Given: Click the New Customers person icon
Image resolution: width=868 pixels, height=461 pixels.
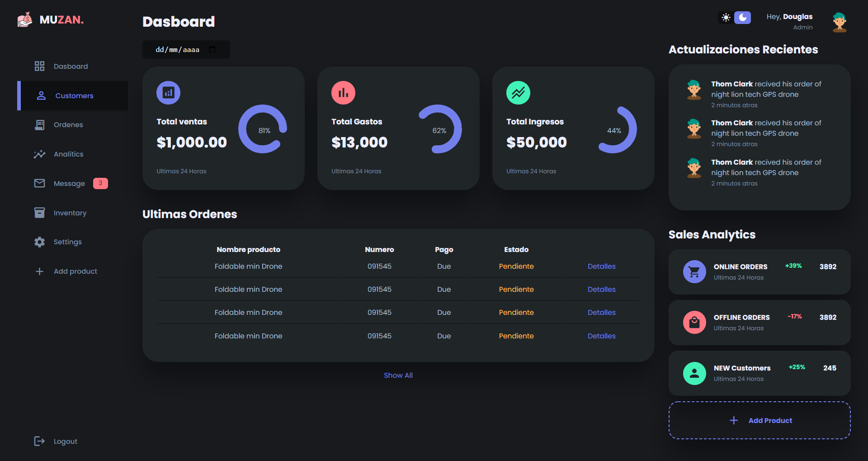Looking at the screenshot, I should tap(694, 373).
